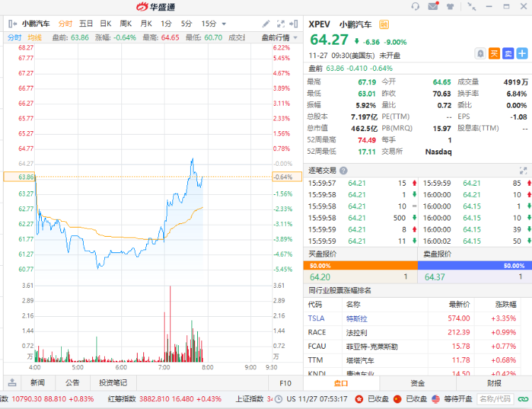Switch to 分时 chart view
Image resolution: width=532 pixels, height=409 pixels.
pos(65,23)
